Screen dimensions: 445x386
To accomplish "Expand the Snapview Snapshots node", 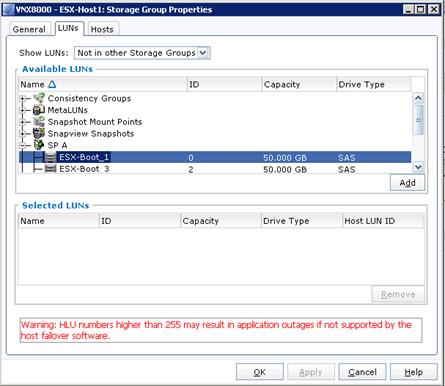I will (x=22, y=134).
